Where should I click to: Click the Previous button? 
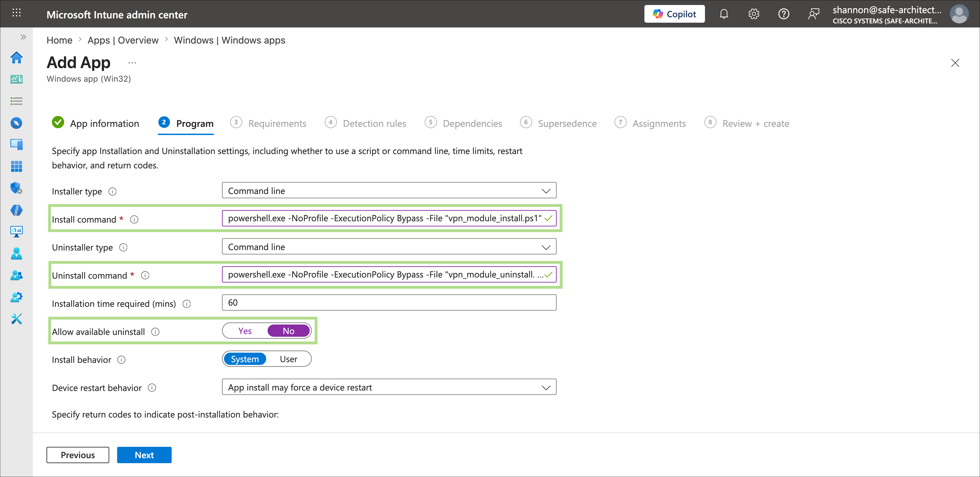click(x=78, y=455)
